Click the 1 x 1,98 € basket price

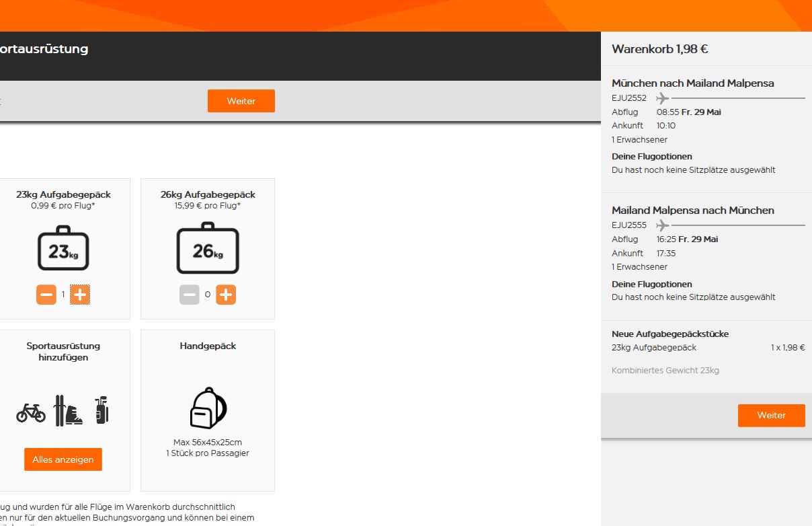788,348
